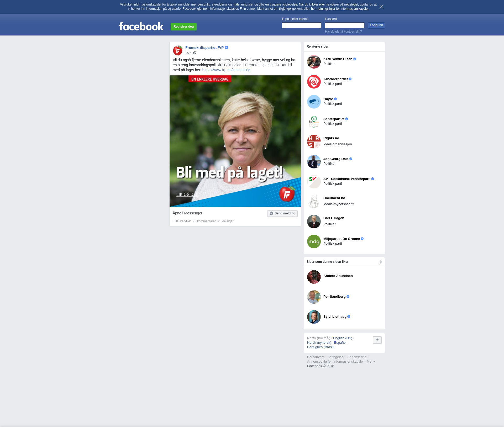Screen dimensions: 504x427
Task: Open the Per Sandberg page
Action: (334, 297)
